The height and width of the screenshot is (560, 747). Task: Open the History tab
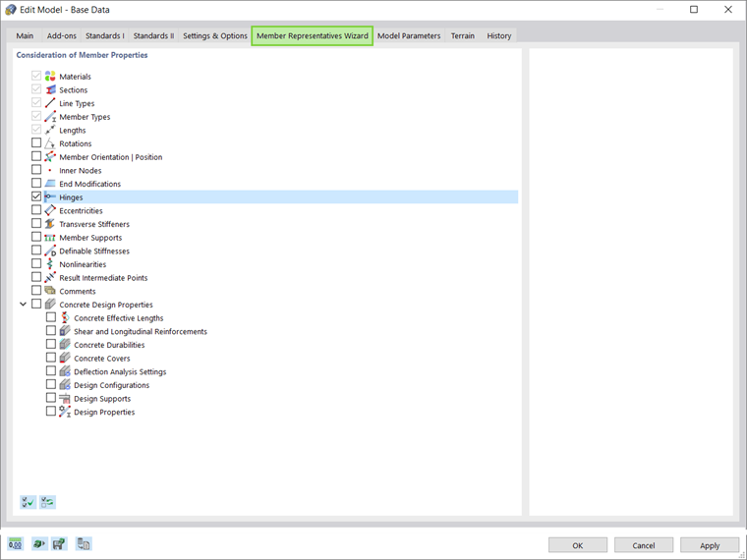[x=498, y=35]
